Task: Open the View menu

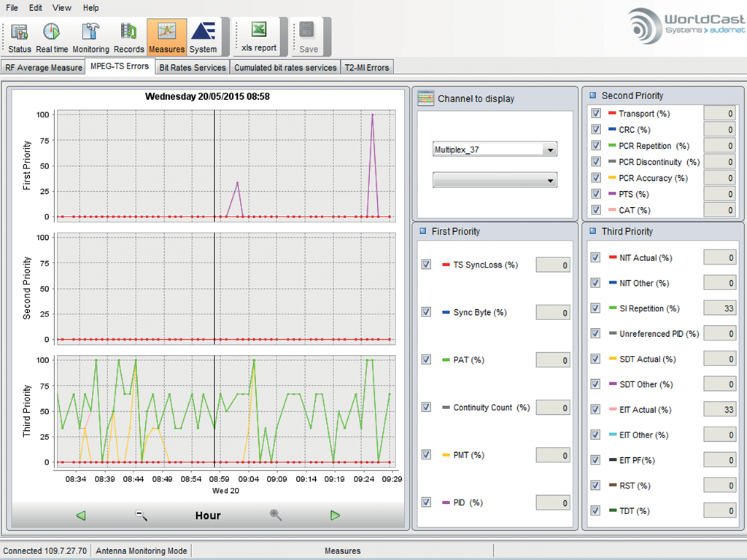Action: 61,8
